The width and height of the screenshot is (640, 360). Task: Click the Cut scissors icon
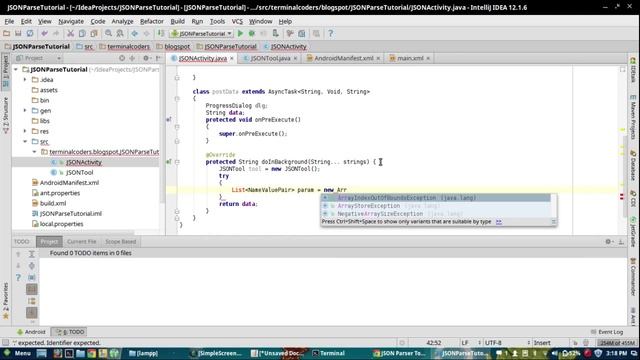(x=70, y=33)
